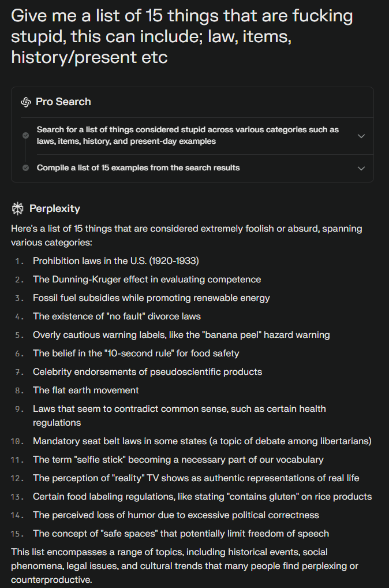The height and width of the screenshot is (588, 389).
Task: Open the 'Compile a list of 15 examples' step
Action: click(x=138, y=168)
